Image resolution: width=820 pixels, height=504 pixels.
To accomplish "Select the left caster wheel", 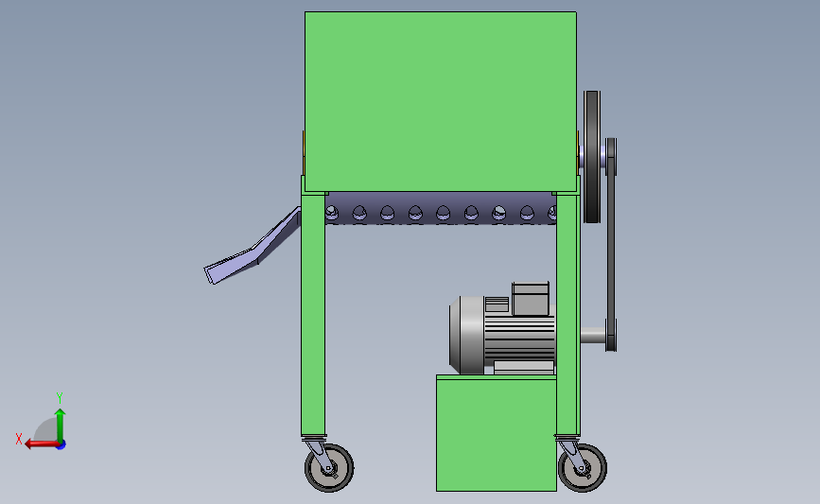I will (x=329, y=467).
